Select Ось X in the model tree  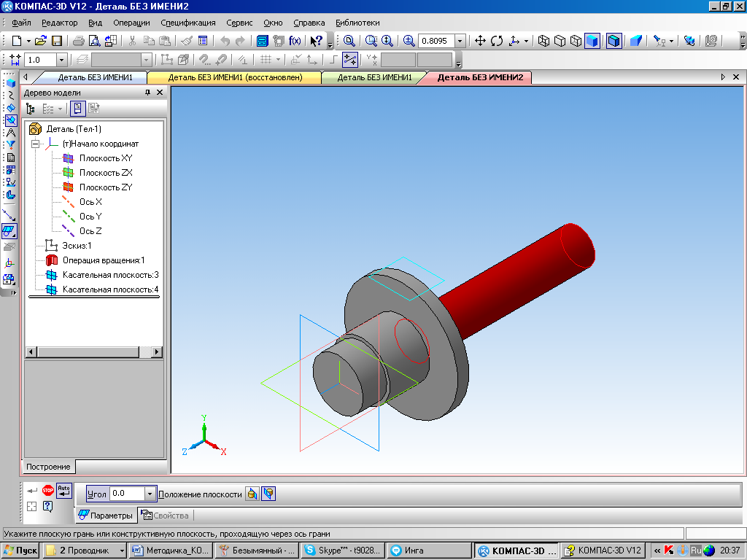pos(90,202)
